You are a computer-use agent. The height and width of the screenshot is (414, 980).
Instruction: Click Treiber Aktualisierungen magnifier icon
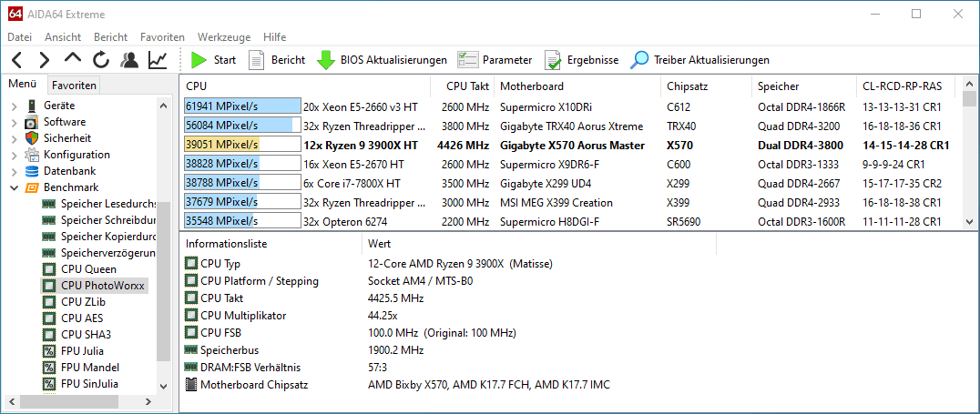coord(638,60)
